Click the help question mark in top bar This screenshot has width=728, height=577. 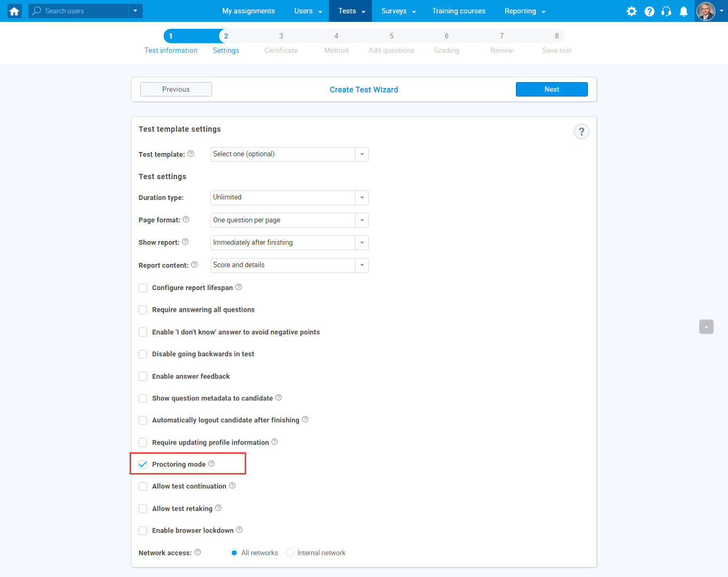click(x=649, y=11)
